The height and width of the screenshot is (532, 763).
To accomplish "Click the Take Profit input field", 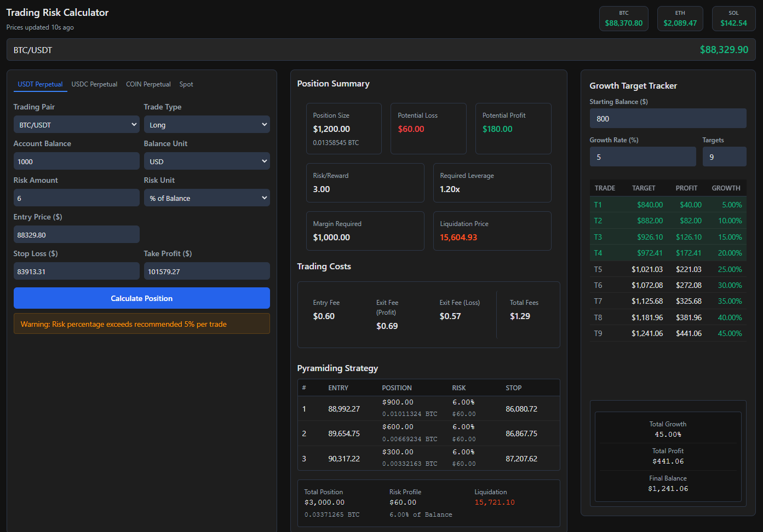I will pyautogui.click(x=207, y=271).
